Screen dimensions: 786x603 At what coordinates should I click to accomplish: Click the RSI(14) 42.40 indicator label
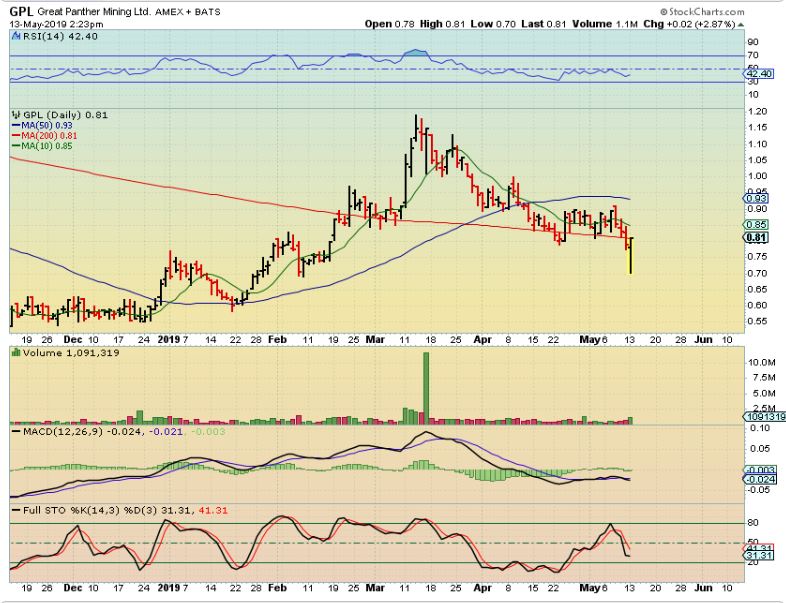[x=60, y=37]
